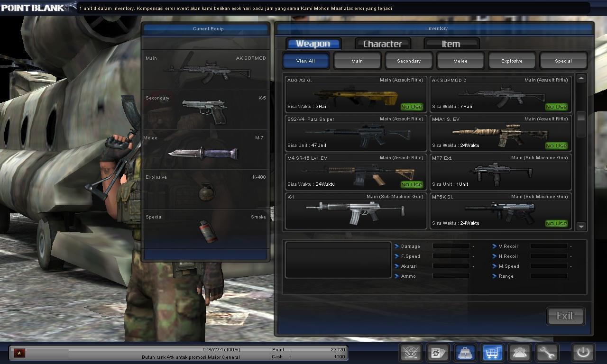Click the Point Blank logo

coord(38,7)
